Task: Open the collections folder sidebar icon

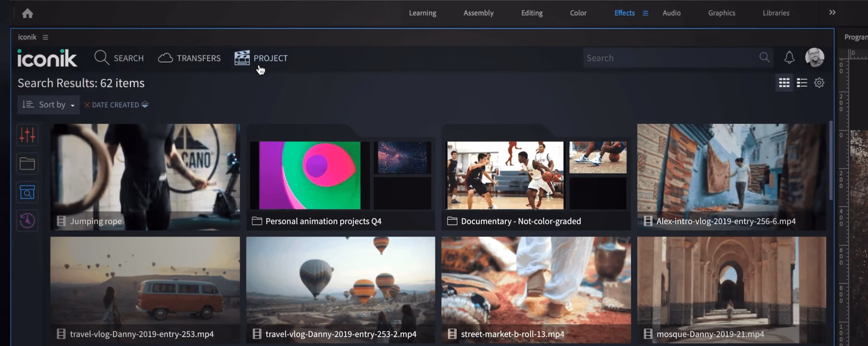Action: click(27, 163)
